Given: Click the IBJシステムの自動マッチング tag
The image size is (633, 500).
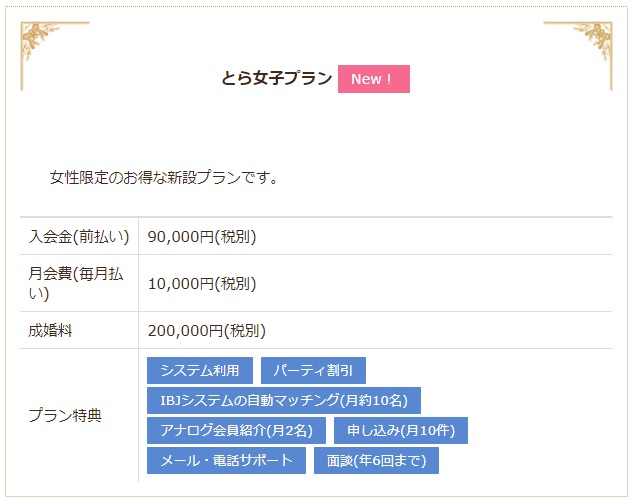Looking at the screenshot, I should click(x=284, y=400).
